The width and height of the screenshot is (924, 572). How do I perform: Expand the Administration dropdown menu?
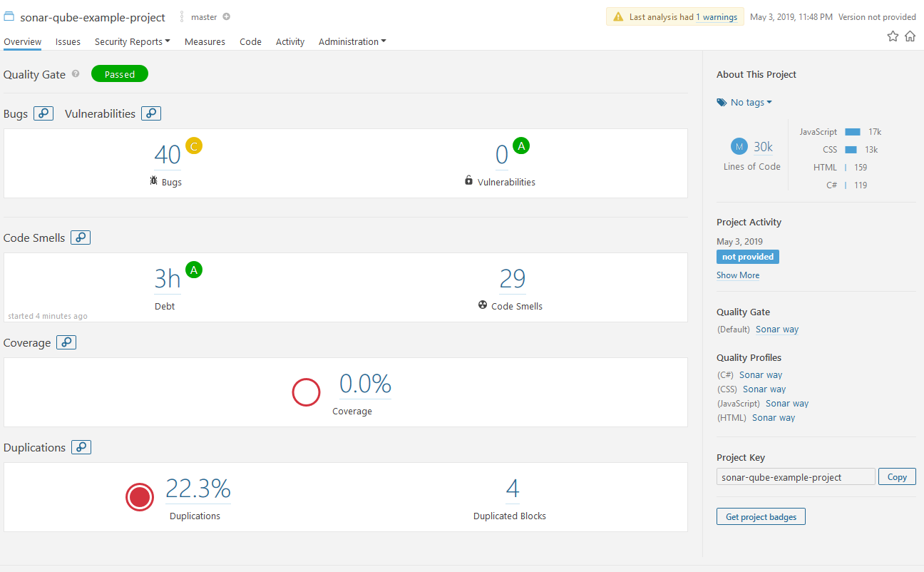pyautogui.click(x=352, y=41)
